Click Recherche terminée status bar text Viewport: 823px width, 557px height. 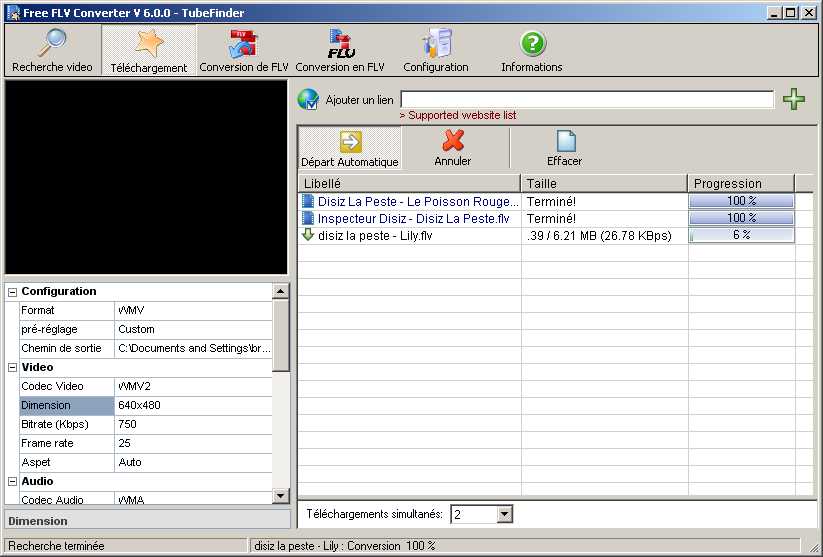(x=56, y=546)
